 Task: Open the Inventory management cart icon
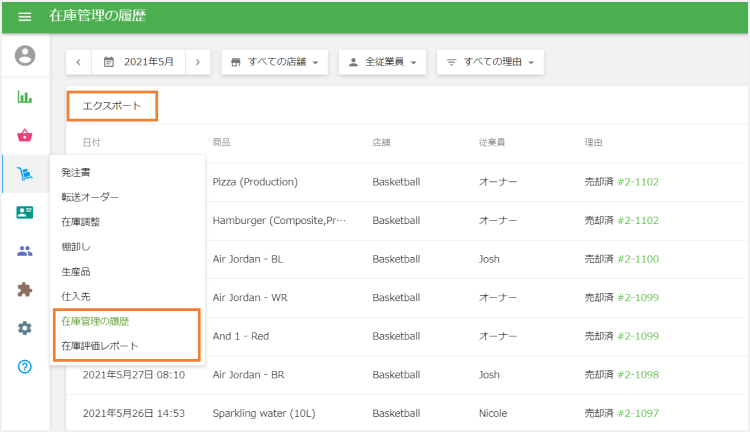25,174
